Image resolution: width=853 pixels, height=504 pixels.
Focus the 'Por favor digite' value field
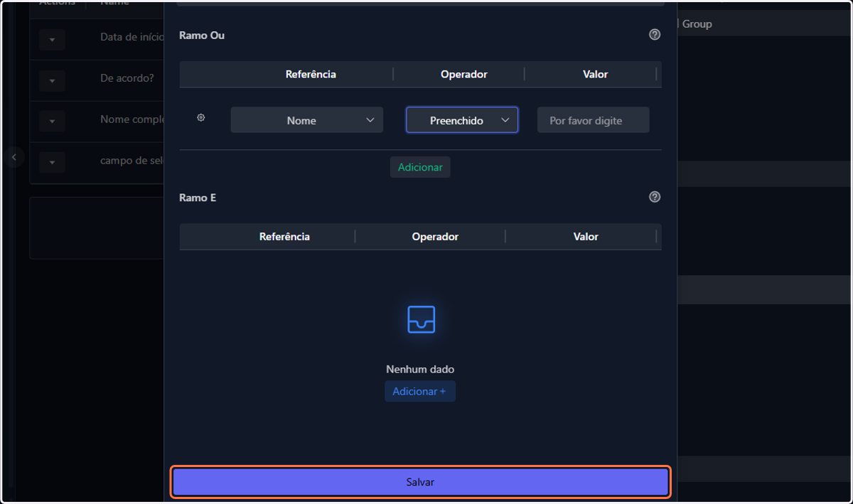pos(593,120)
